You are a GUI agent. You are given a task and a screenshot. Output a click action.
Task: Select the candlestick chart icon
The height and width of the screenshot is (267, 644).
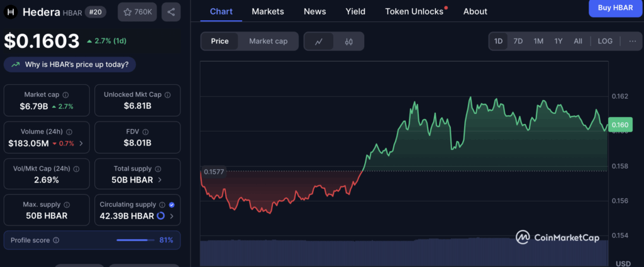tap(348, 42)
